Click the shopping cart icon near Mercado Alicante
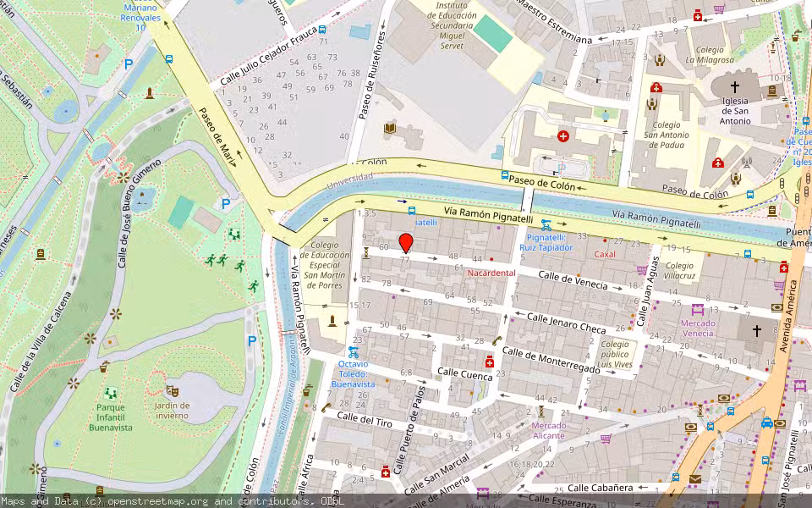The height and width of the screenshot is (508, 812). (x=606, y=439)
